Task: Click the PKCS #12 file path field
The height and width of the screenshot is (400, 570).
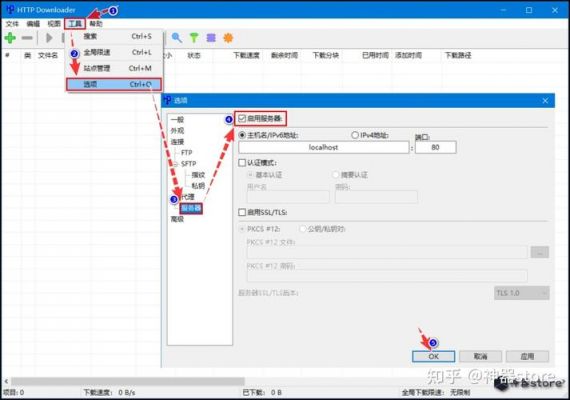Action: pos(387,252)
